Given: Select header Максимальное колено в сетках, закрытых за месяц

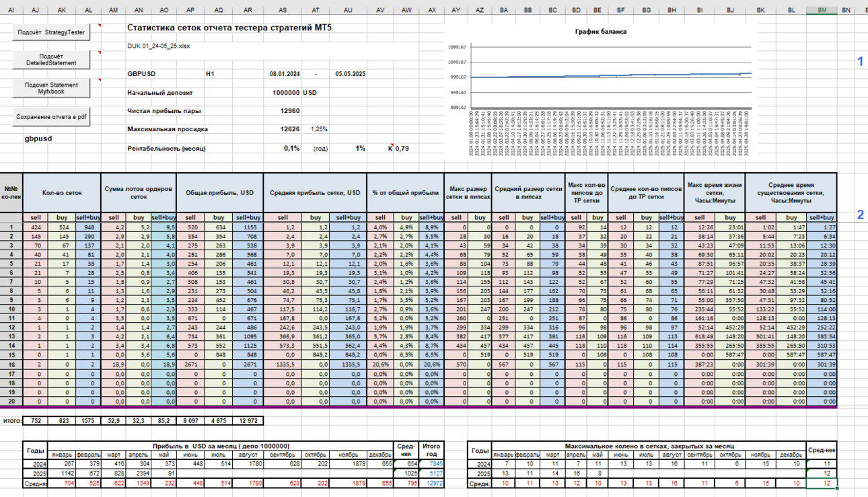Looking at the screenshot, I should pyautogui.click(x=649, y=446).
